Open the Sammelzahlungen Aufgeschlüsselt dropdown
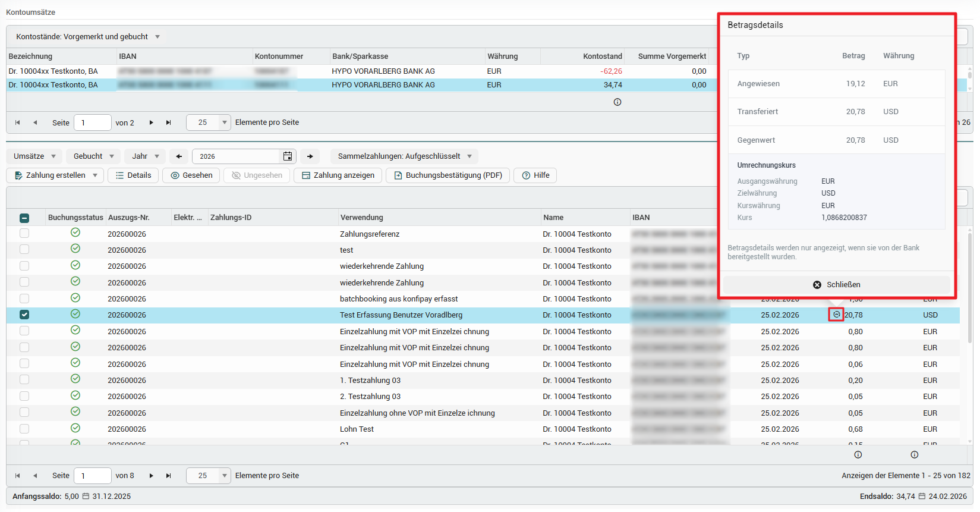 click(404, 156)
